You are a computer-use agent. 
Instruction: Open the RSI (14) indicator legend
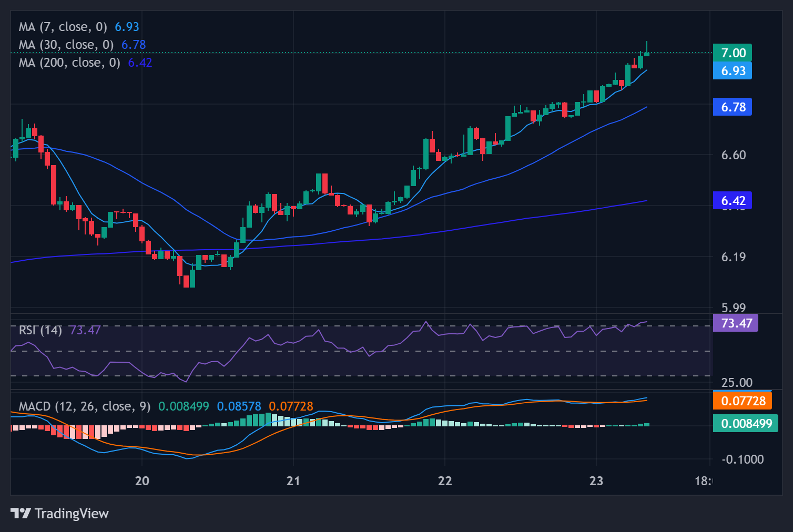[40, 330]
